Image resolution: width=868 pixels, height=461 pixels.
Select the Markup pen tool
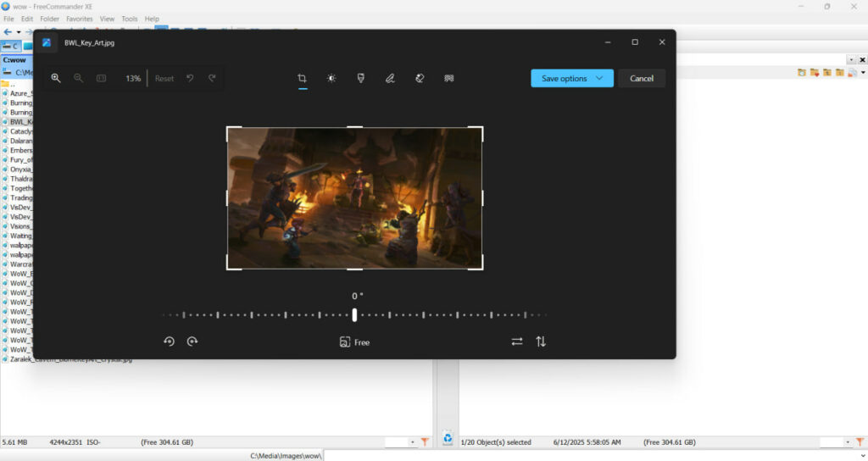pos(390,79)
